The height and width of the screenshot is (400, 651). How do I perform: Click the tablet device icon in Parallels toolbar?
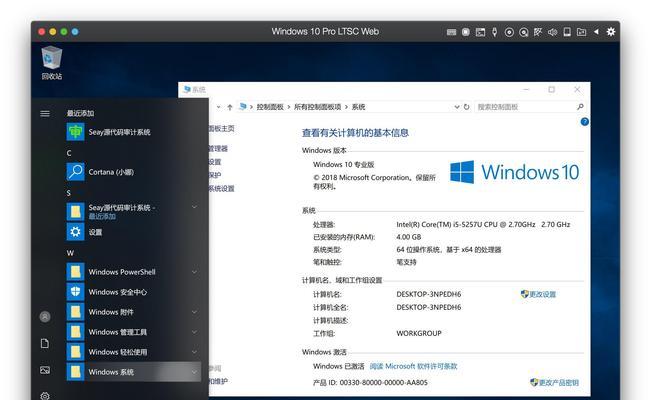(x=567, y=32)
